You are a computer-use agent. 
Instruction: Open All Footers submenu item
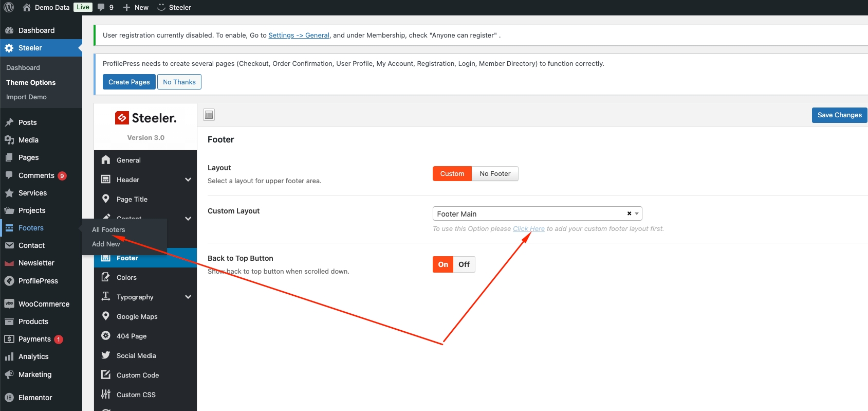[x=108, y=229]
